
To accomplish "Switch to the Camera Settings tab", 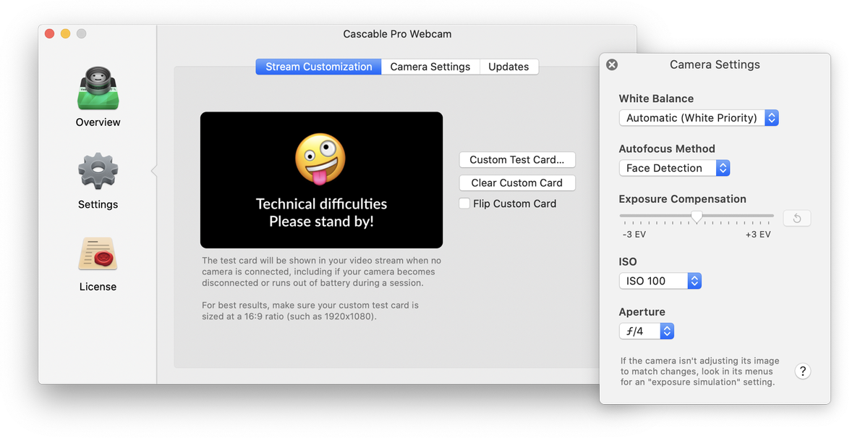I will coord(430,67).
